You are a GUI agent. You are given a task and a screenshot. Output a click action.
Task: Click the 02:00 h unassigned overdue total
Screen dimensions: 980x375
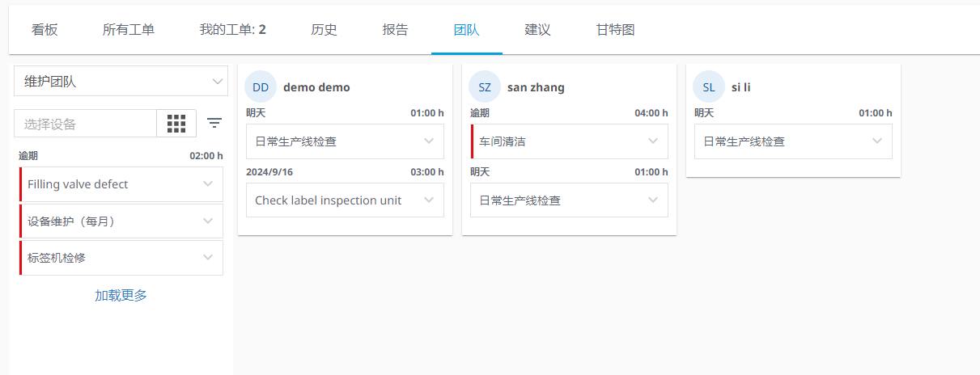pos(206,156)
